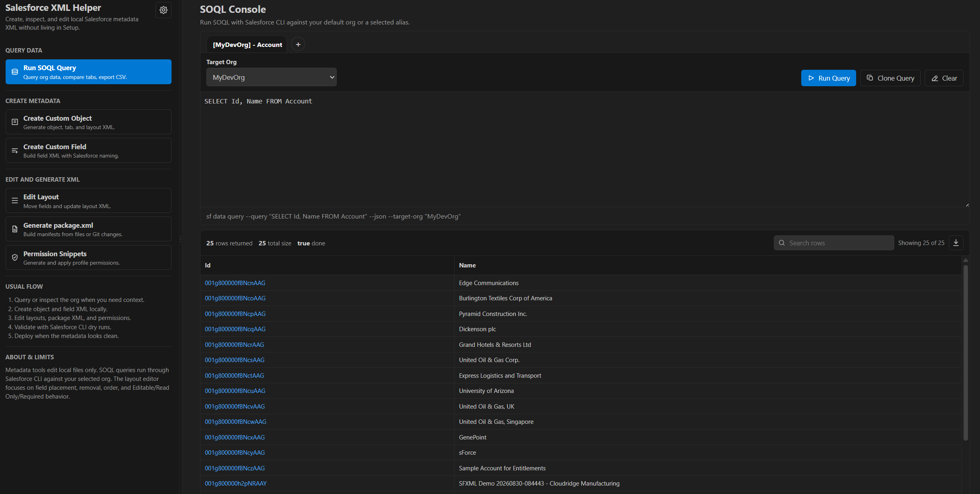Select the Express Logistics and Transport cell
Viewport: 980px width, 494px height.
pos(708,376)
